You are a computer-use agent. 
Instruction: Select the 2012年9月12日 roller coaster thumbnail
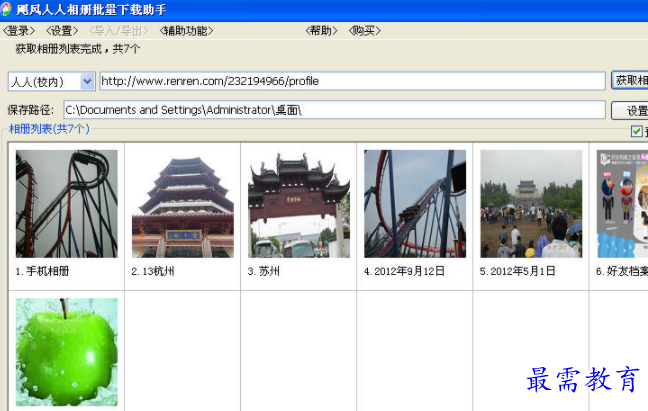pyautogui.click(x=415, y=204)
